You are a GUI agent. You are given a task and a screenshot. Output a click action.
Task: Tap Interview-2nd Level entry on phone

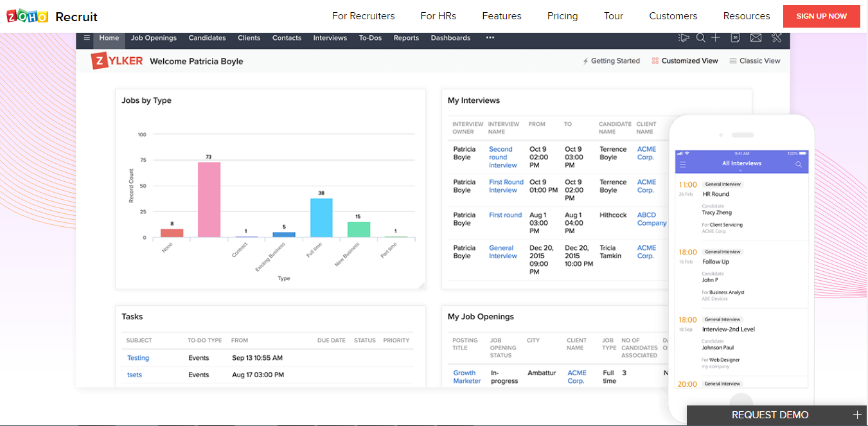click(x=729, y=329)
